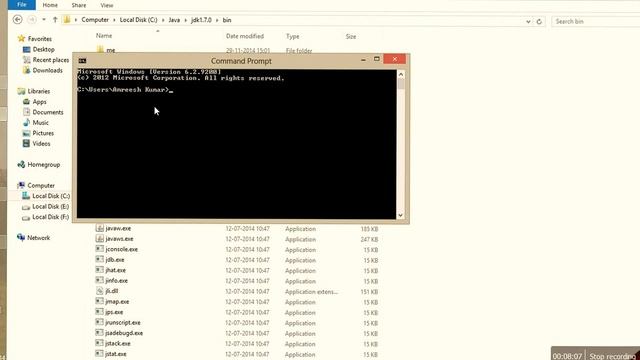Viewport: 640px width, 360px height.
Task: Click the javaw.exe file icon
Action: [99, 228]
